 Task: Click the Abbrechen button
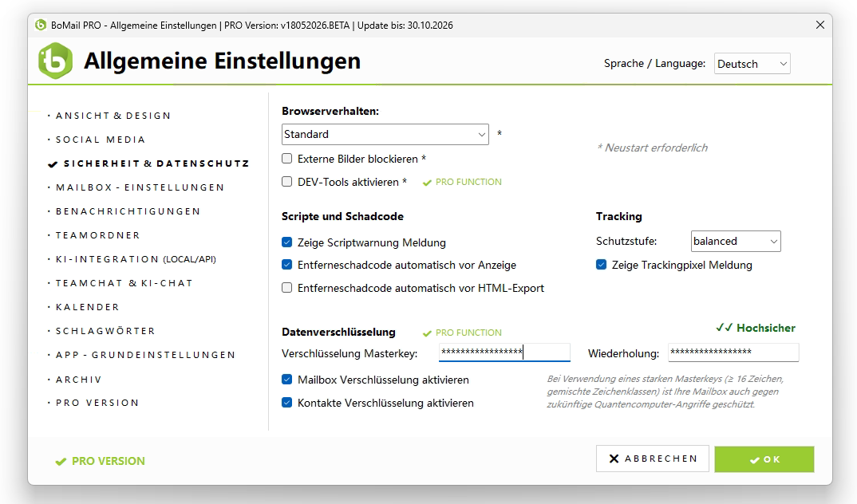pos(653,459)
